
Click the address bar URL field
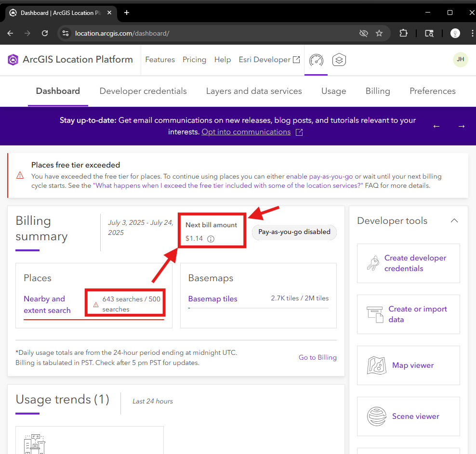point(212,33)
